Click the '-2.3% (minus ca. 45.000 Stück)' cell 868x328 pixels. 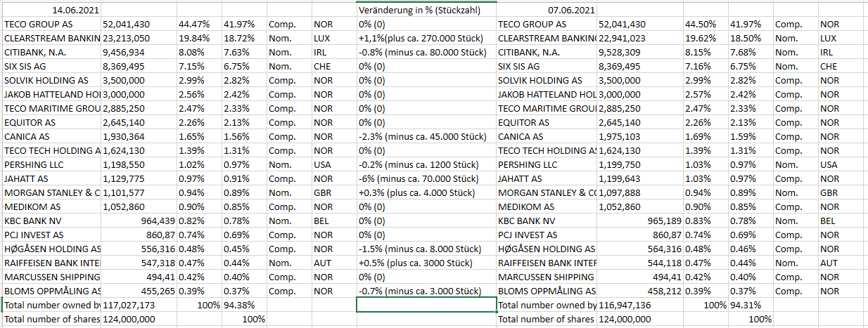[427, 136]
